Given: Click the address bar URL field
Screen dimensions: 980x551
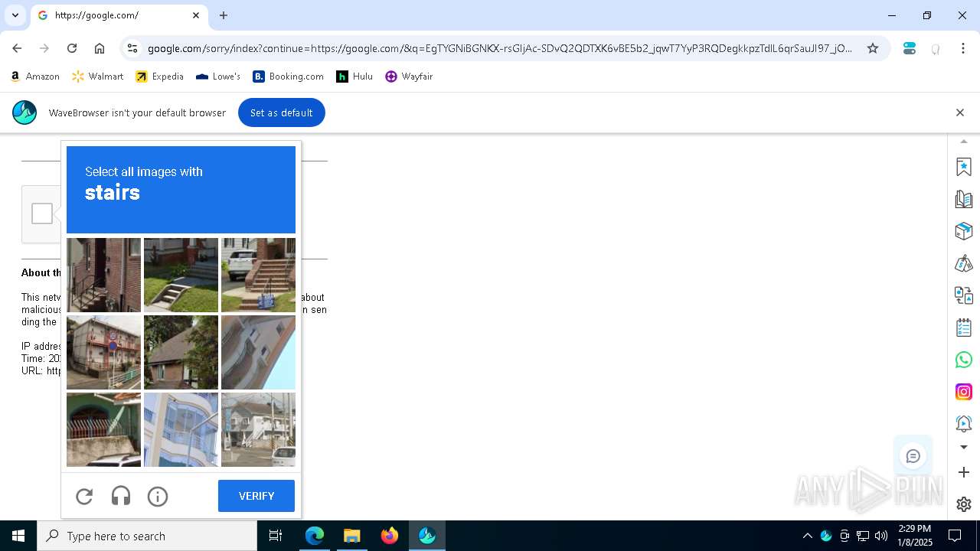Looking at the screenshot, I should click(x=499, y=48).
